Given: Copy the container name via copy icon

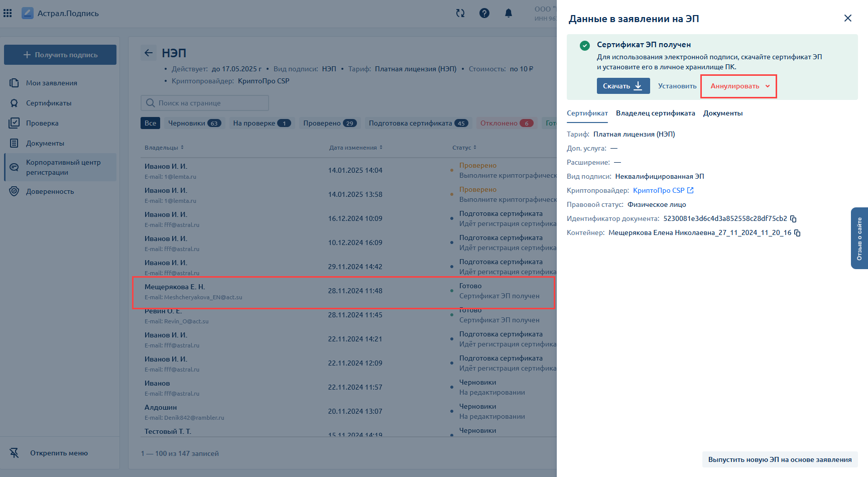Looking at the screenshot, I should (x=797, y=233).
